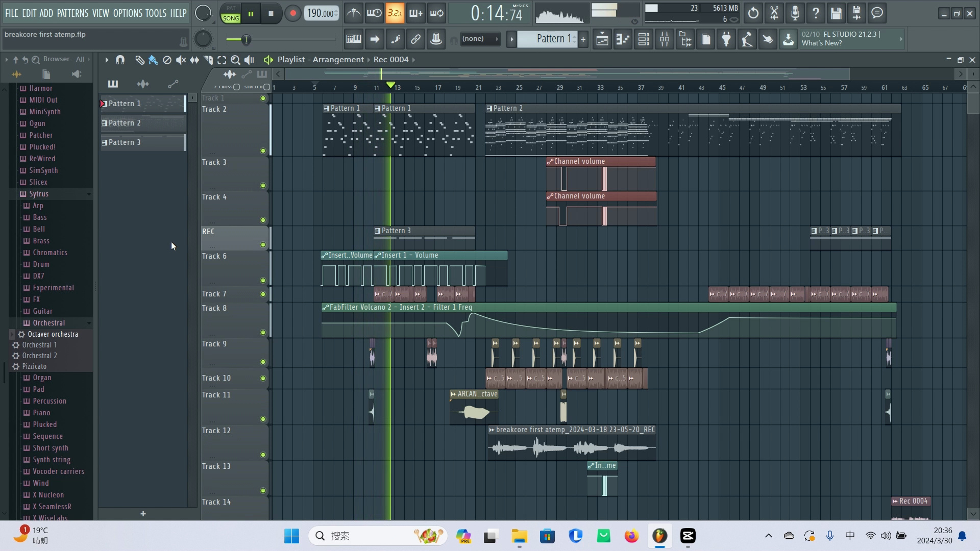Click the link to controller chain icon
Screen dimensions: 980x551
coord(415,39)
